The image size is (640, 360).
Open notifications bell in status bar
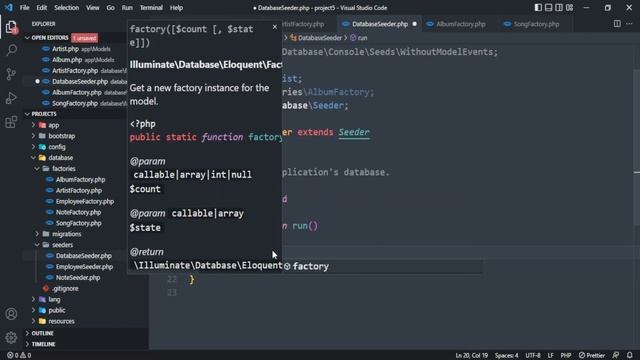pos(630,356)
